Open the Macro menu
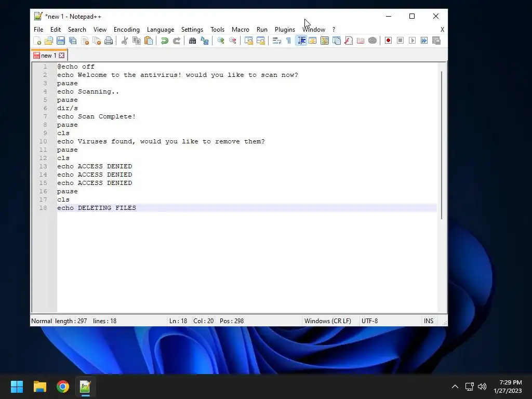Screen dimensions: 532x399 coord(240,30)
